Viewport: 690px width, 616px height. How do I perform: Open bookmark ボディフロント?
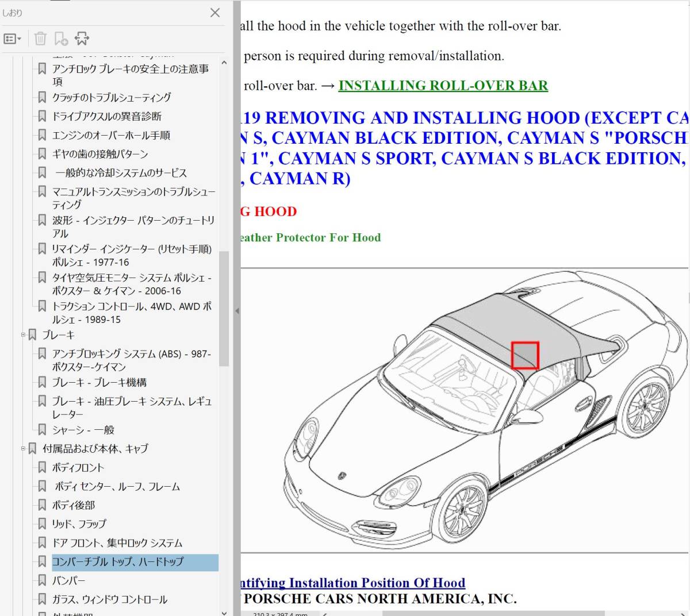pyautogui.click(x=78, y=467)
